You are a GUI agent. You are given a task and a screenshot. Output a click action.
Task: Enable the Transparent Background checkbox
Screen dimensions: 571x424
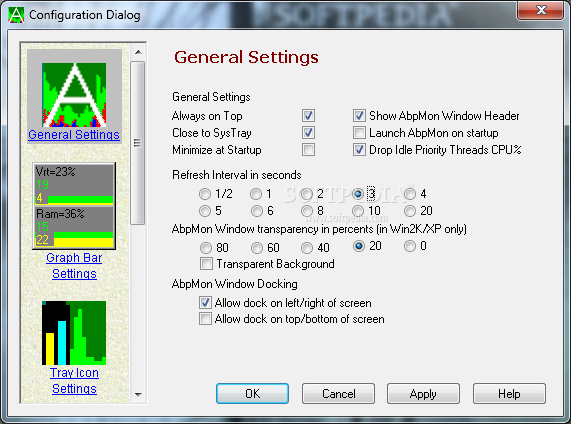tap(206, 264)
